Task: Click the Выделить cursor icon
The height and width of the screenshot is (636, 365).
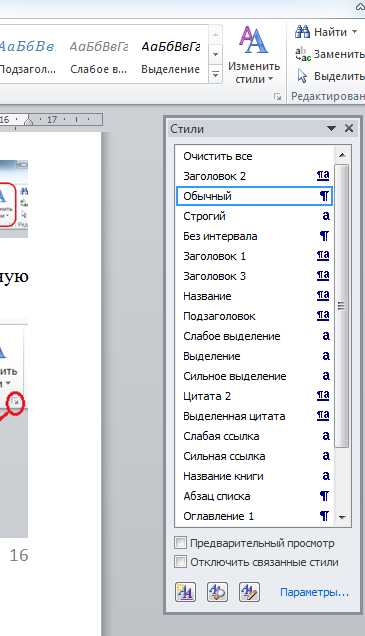Action: (x=303, y=76)
